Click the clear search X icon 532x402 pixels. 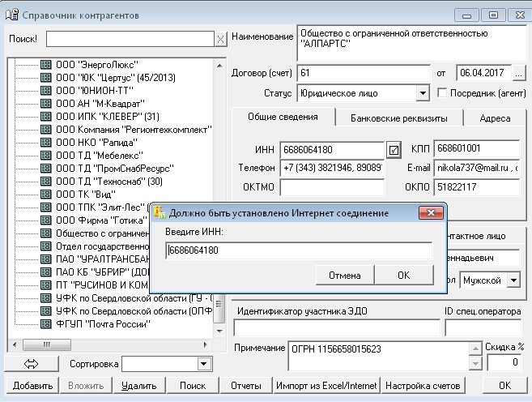(x=220, y=40)
